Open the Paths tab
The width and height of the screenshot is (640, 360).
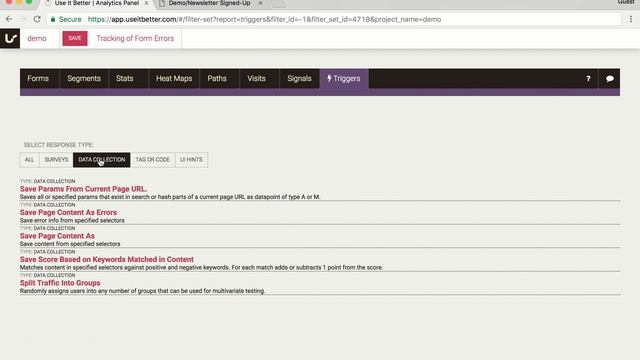(x=217, y=78)
